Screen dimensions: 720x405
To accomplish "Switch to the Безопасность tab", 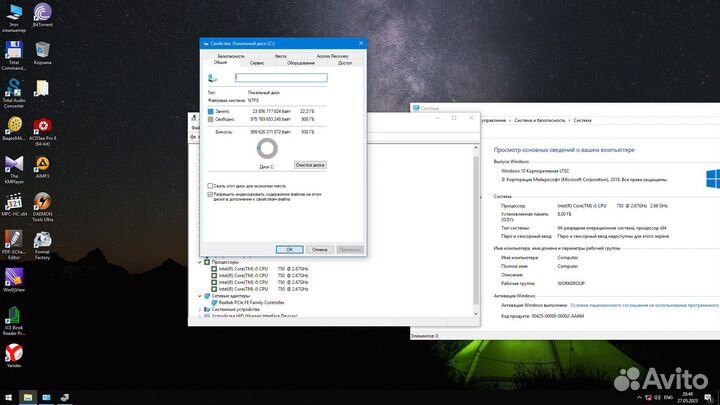I will [x=231, y=56].
